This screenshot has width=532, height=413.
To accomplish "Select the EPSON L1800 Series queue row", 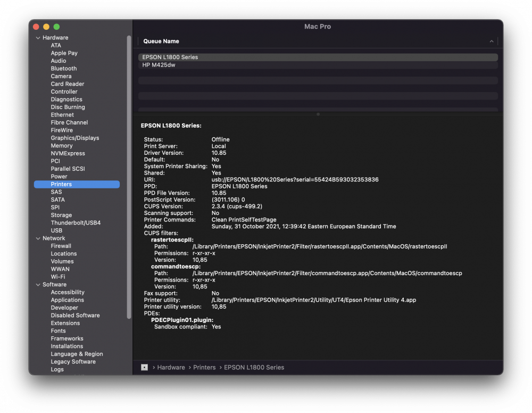I will 318,57.
